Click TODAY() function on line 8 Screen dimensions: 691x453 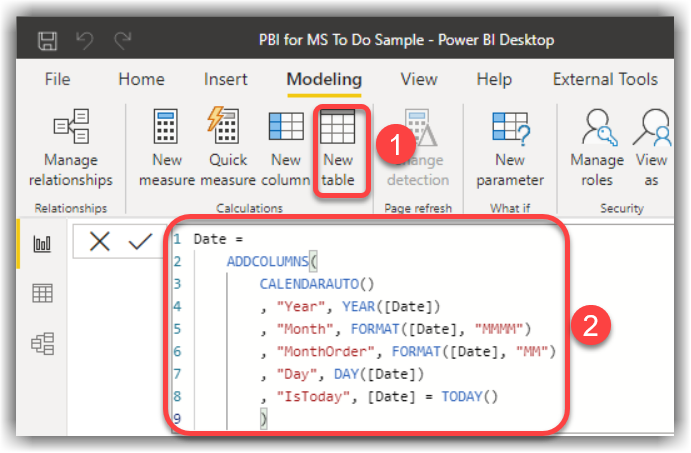click(470, 397)
